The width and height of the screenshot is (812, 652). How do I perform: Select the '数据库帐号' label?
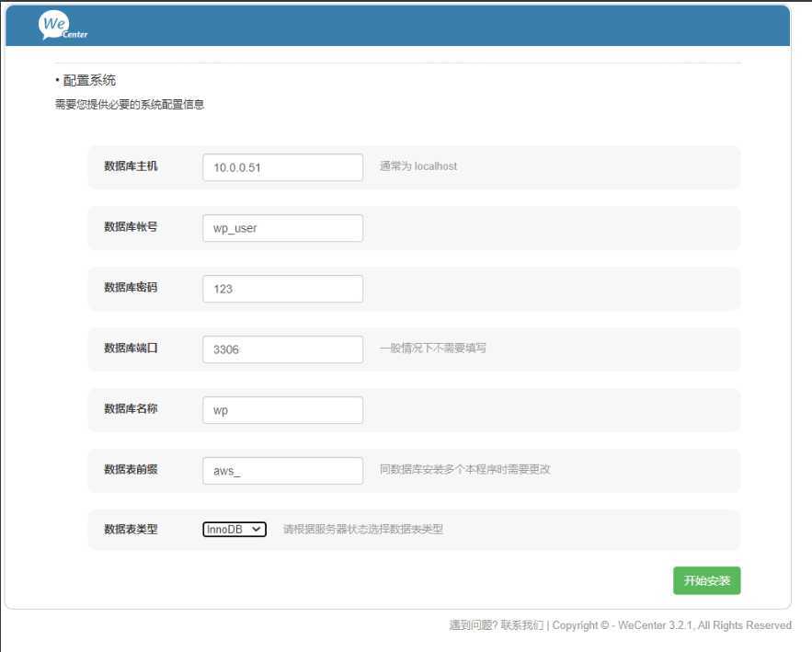point(131,227)
